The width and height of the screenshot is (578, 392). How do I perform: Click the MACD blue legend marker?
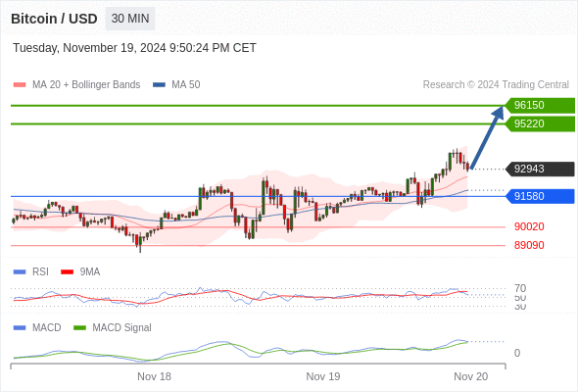[20, 328]
